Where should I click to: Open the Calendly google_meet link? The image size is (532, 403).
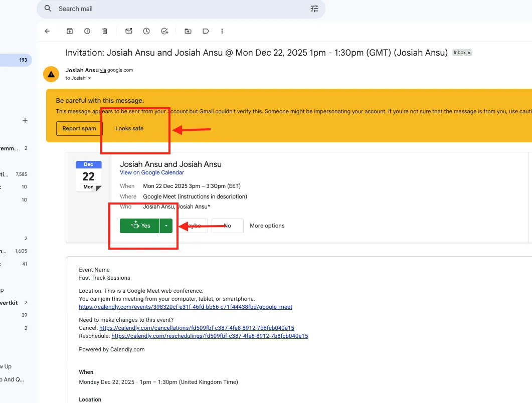pos(186,307)
